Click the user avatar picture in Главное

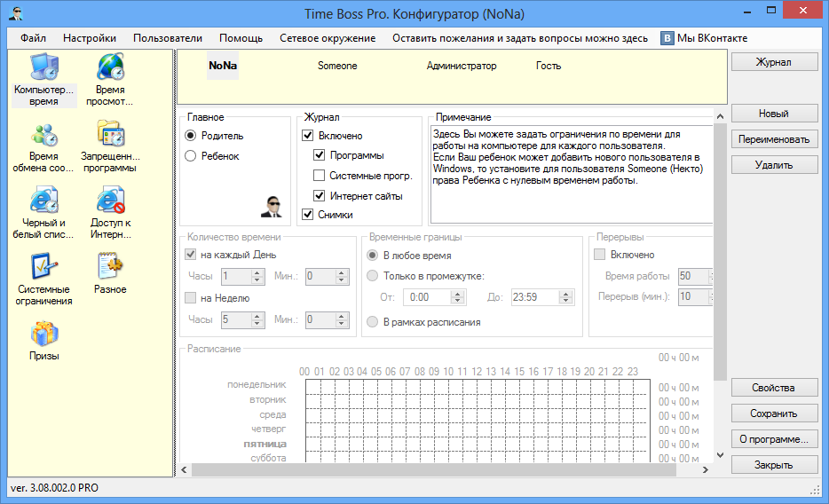[x=272, y=207]
